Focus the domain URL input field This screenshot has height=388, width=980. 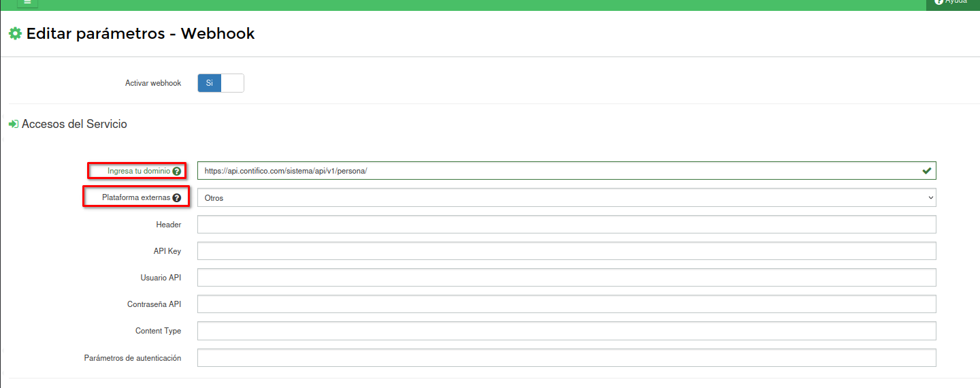(558, 171)
